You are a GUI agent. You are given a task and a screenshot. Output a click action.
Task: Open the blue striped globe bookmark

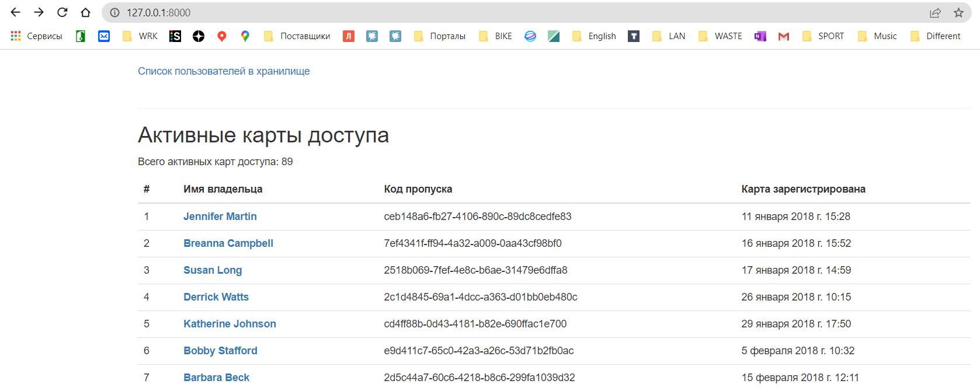(530, 36)
